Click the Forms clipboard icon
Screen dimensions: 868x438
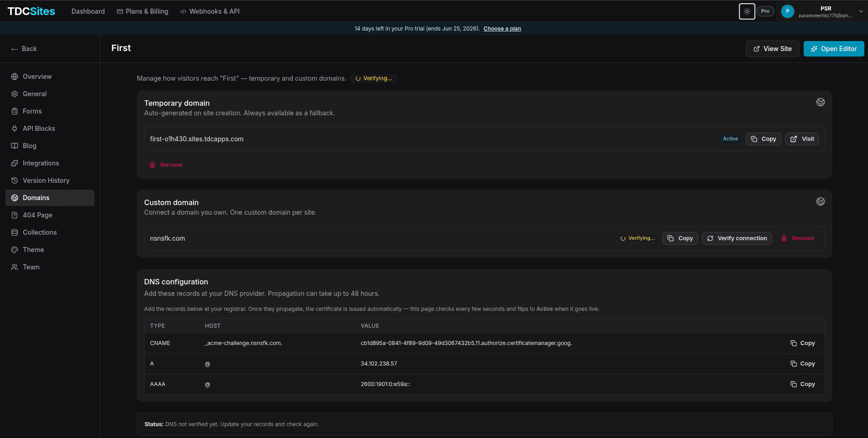click(15, 111)
